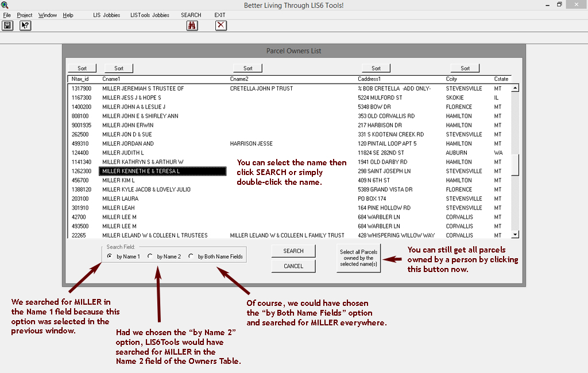Open the Help menu
588x373 pixels.
click(68, 15)
